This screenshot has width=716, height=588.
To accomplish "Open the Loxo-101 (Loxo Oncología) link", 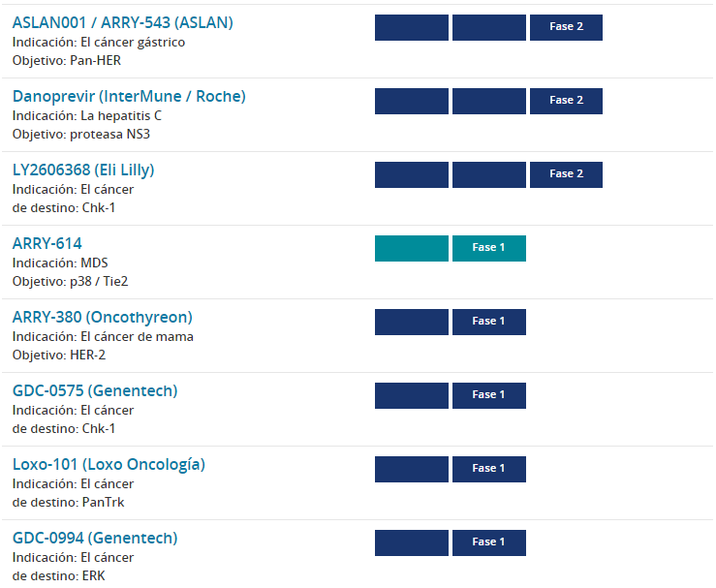I will [109, 464].
